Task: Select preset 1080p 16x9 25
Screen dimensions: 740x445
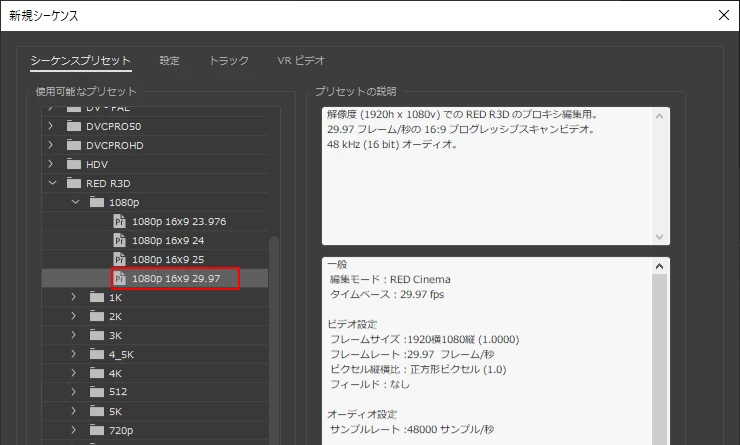Action: pos(168,259)
